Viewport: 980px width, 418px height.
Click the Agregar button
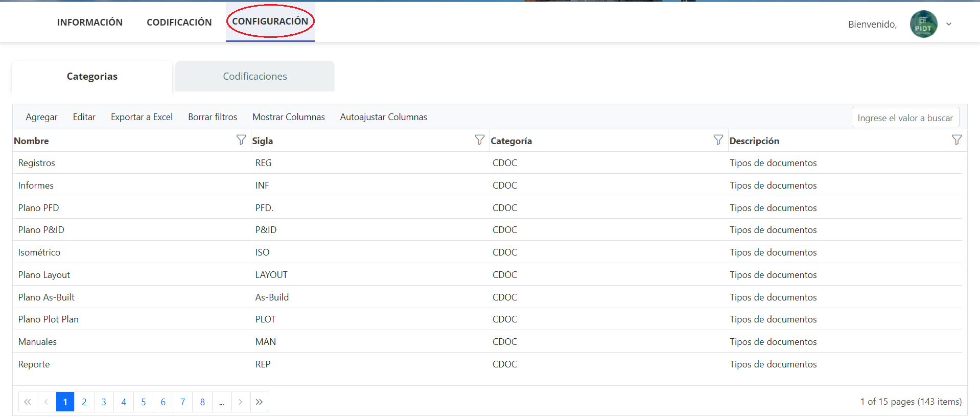(x=41, y=117)
